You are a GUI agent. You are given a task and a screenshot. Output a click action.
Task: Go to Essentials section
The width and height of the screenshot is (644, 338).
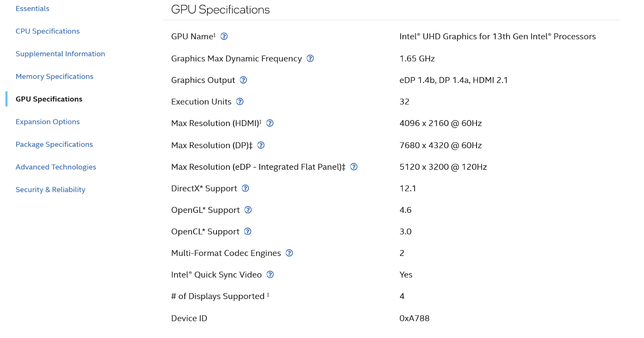tap(33, 8)
